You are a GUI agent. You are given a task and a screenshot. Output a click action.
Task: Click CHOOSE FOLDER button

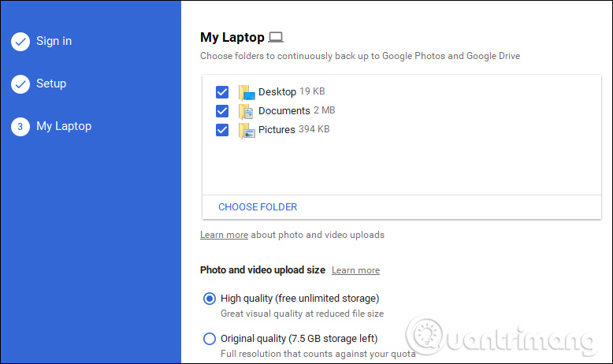pyautogui.click(x=258, y=207)
